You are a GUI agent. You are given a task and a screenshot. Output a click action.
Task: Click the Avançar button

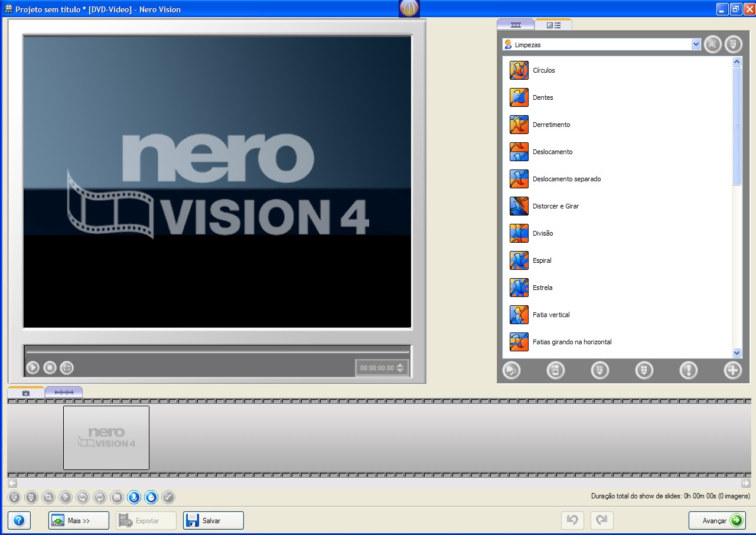coord(717,521)
